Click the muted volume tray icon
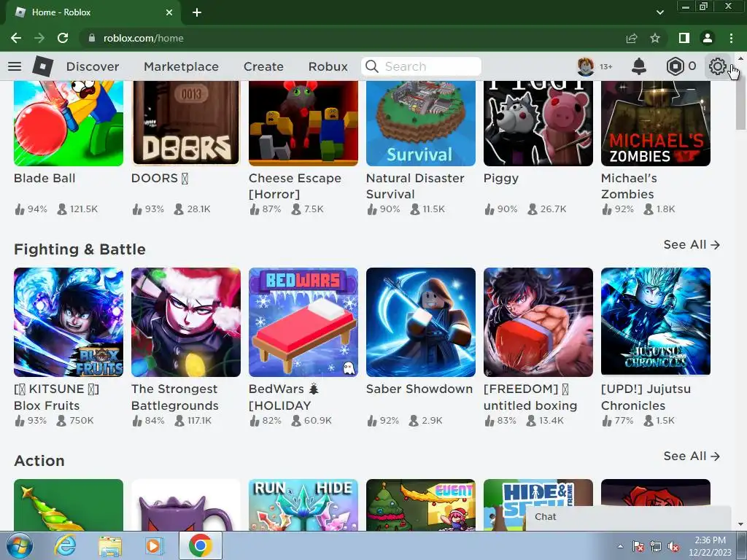The height and width of the screenshot is (560, 747). coord(673,547)
